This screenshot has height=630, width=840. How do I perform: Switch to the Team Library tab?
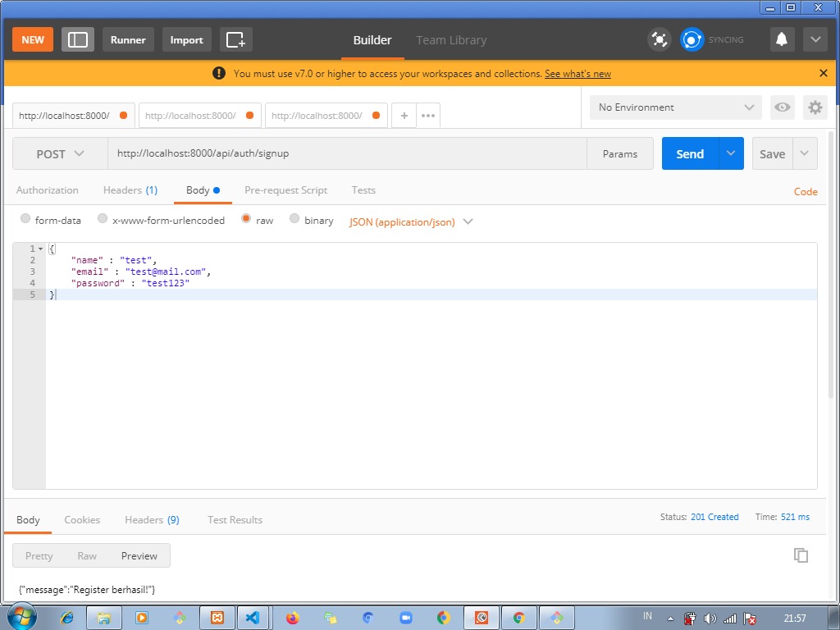pyautogui.click(x=450, y=39)
